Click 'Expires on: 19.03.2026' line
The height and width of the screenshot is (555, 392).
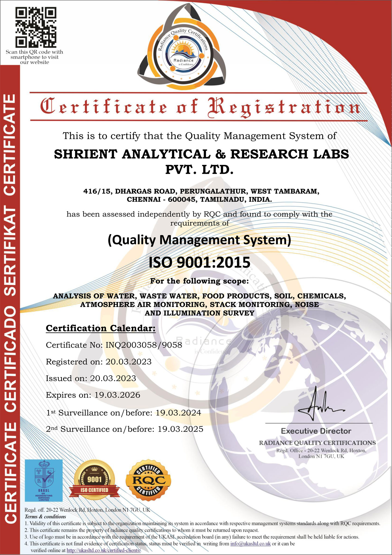[x=93, y=395]
